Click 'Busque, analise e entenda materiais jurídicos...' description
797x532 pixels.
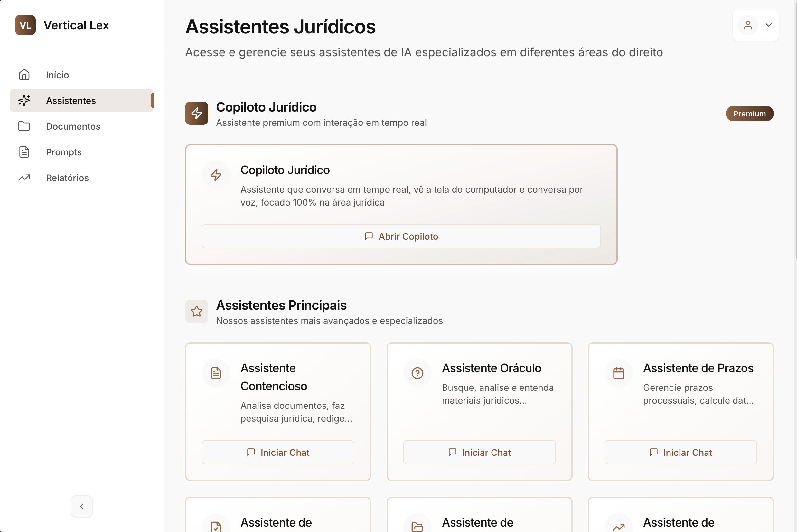pyautogui.click(x=498, y=394)
